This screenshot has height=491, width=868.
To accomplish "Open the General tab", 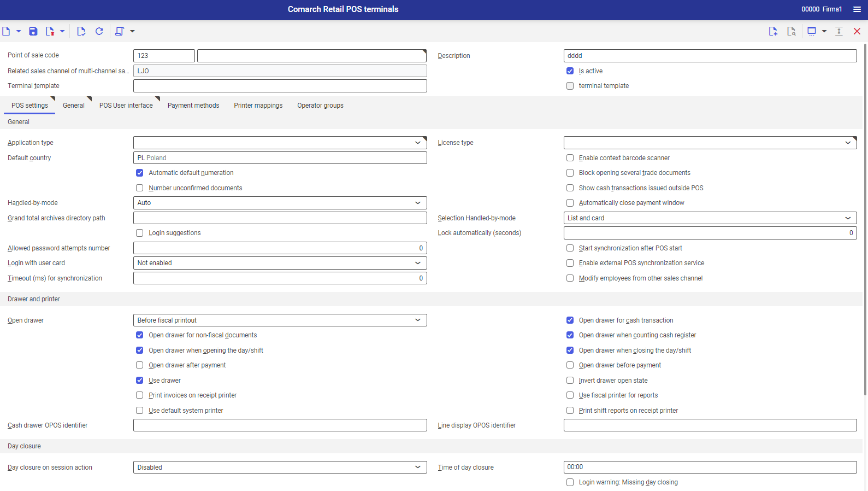I will pos(74,106).
